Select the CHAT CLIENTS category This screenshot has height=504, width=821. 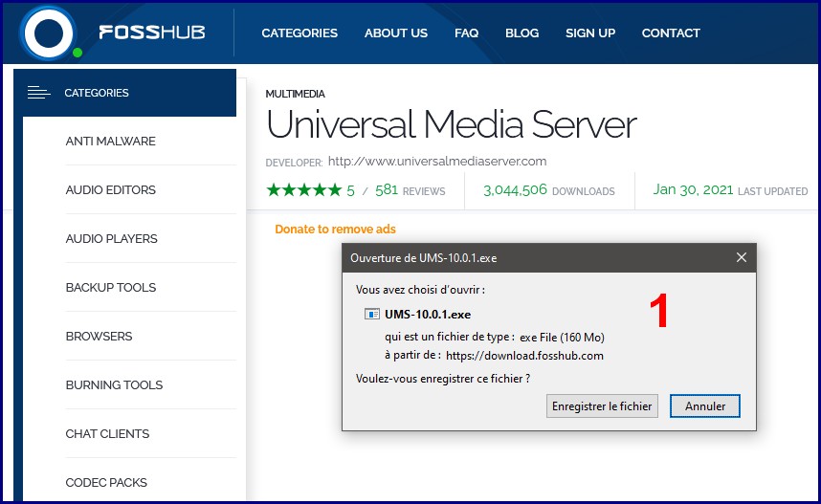click(x=107, y=433)
